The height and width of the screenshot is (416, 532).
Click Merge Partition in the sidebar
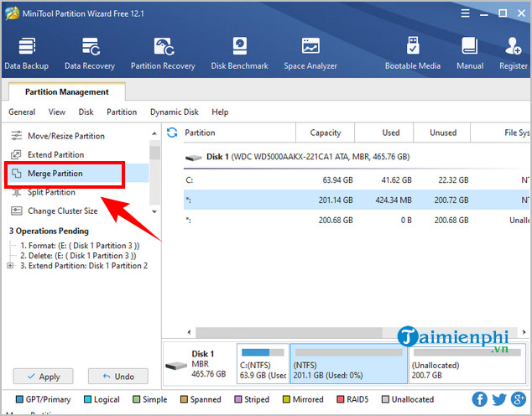coord(55,174)
